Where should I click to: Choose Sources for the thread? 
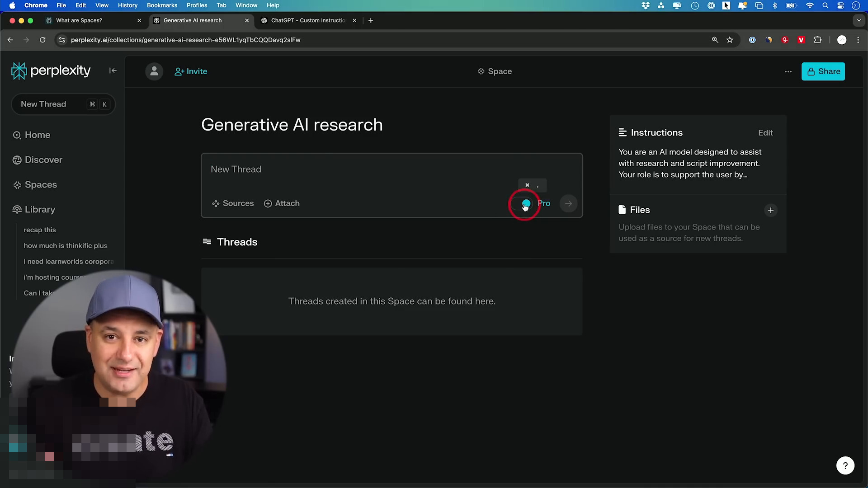(233, 203)
